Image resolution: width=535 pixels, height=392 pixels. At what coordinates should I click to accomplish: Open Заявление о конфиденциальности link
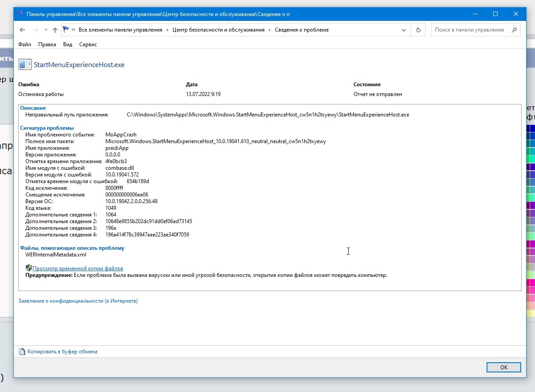click(x=78, y=301)
